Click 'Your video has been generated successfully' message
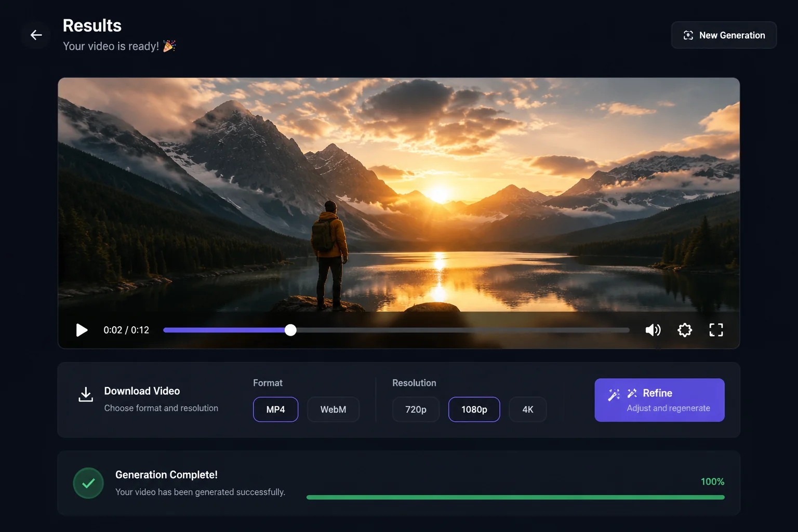Viewport: 798px width, 532px height. coord(200,492)
